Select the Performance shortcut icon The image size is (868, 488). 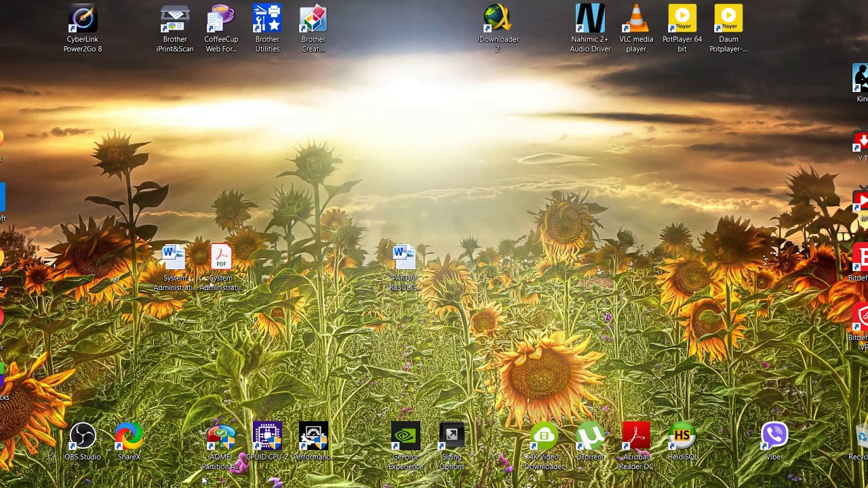[313, 436]
